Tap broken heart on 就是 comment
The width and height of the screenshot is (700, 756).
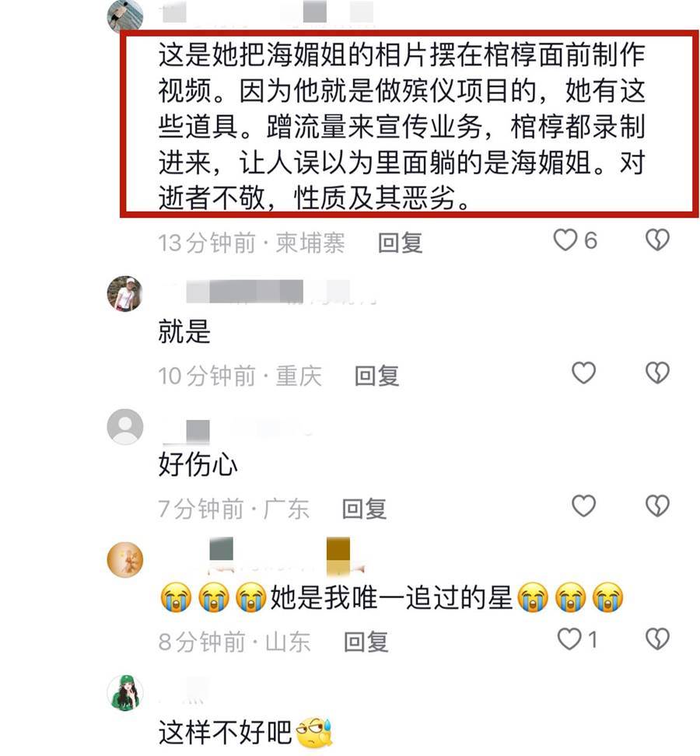click(x=657, y=373)
